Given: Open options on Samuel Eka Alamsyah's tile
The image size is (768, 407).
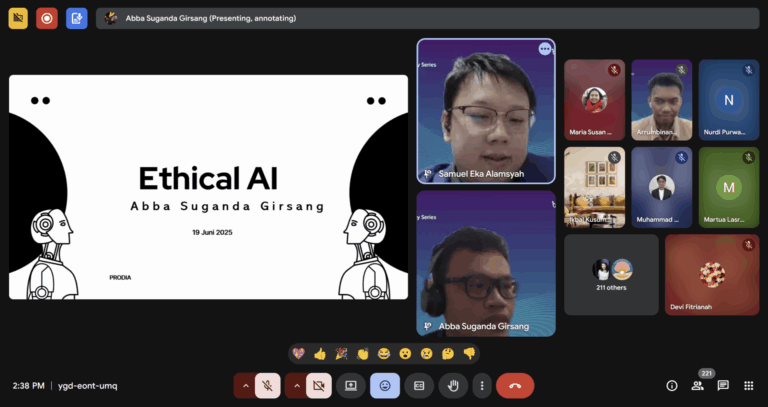Looking at the screenshot, I should pos(545,49).
